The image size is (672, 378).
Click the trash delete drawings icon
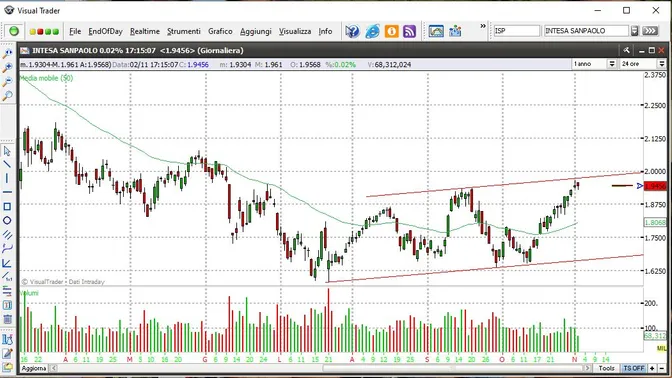point(7,319)
